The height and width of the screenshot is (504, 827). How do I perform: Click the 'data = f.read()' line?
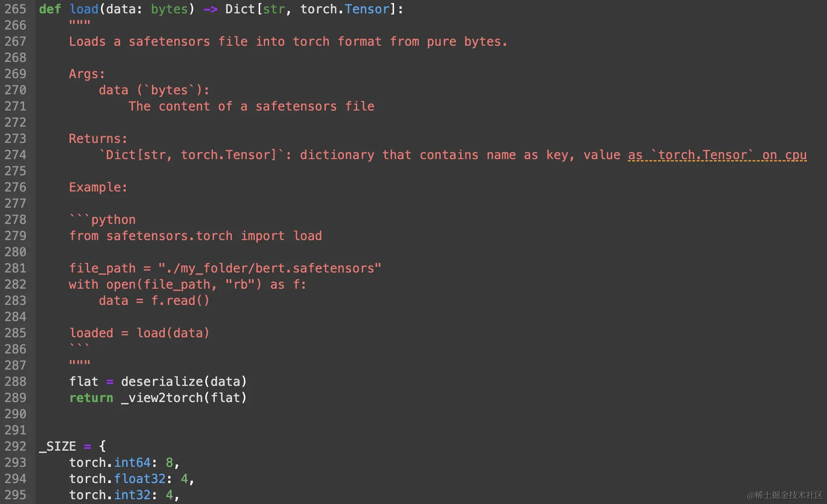(154, 301)
